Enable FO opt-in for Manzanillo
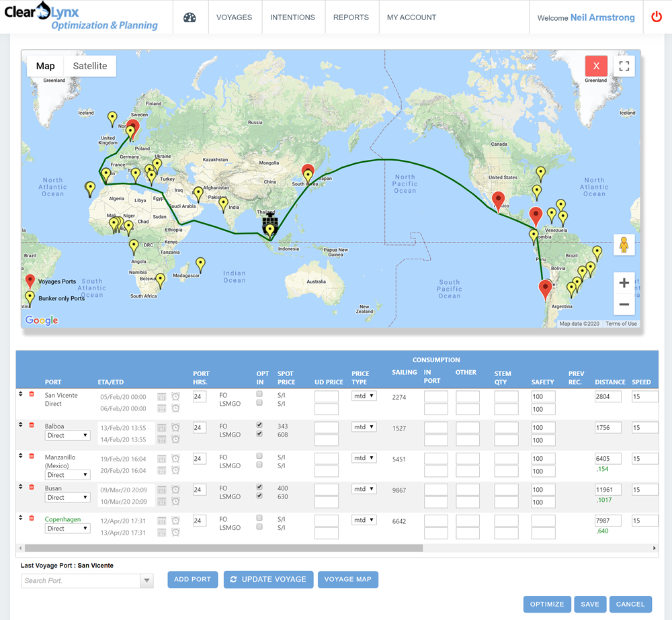672x620 pixels. pos(259,456)
